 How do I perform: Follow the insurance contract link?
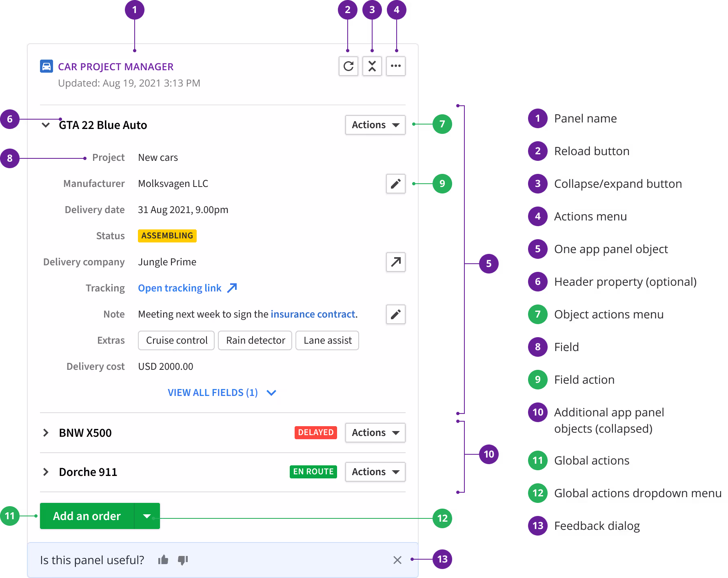pyautogui.click(x=313, y=314)
